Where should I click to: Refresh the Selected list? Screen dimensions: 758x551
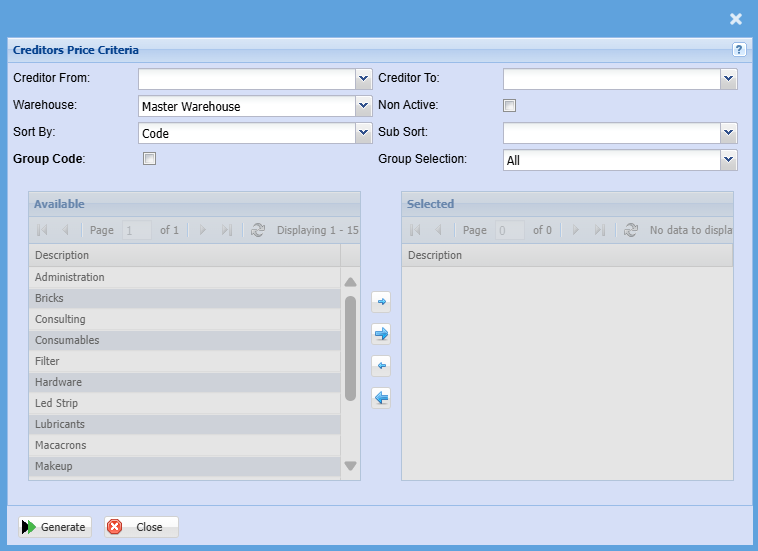pos(631,230)
